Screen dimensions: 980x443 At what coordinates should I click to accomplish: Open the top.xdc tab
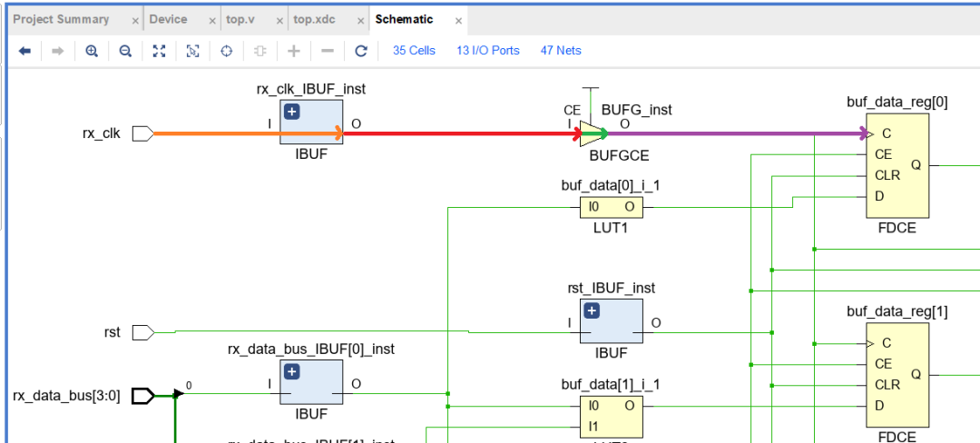tap(314, 19)
